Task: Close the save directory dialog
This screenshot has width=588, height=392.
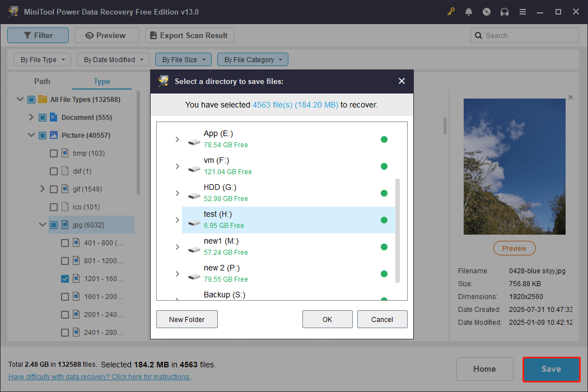Action: (x=402, y=81)
